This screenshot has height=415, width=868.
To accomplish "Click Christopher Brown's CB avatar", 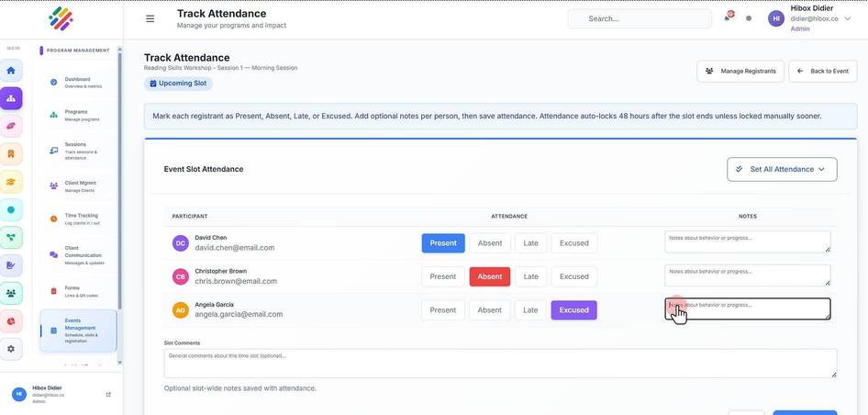I will point(181,276).
